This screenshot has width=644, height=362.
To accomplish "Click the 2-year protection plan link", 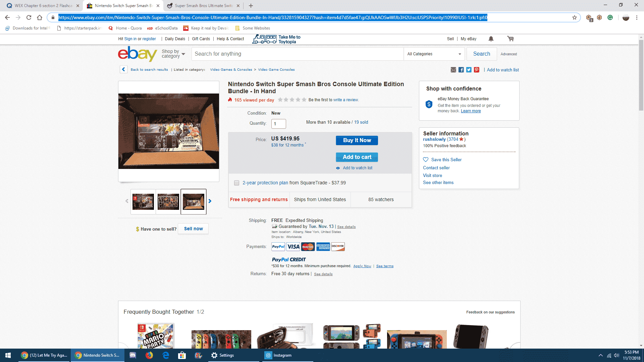I will point(265,183).
